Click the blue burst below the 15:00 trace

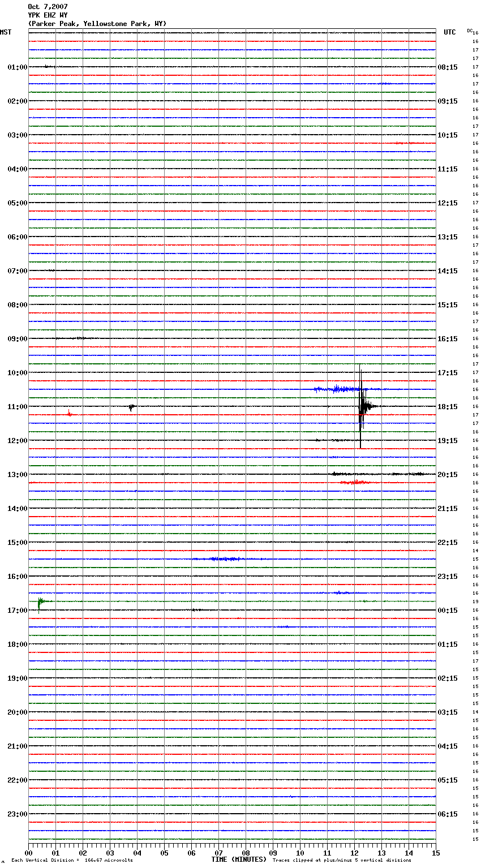225,558
